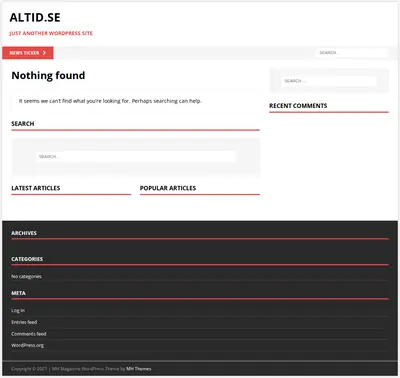Viewport: 400px width, 378px height.
Task: Click the Latest Articles heading
Action: pos(36,188)
